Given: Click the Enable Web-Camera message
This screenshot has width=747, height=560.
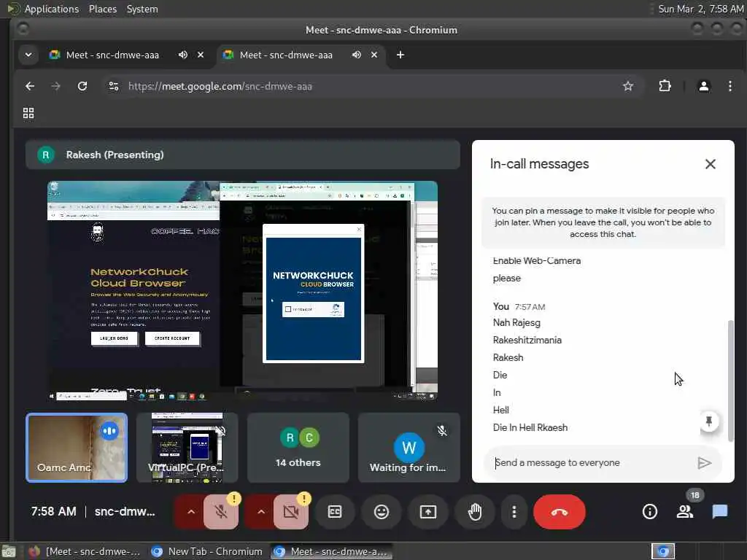Looking at the screenshot, I should pyautogui.click(x=536, y=261).
